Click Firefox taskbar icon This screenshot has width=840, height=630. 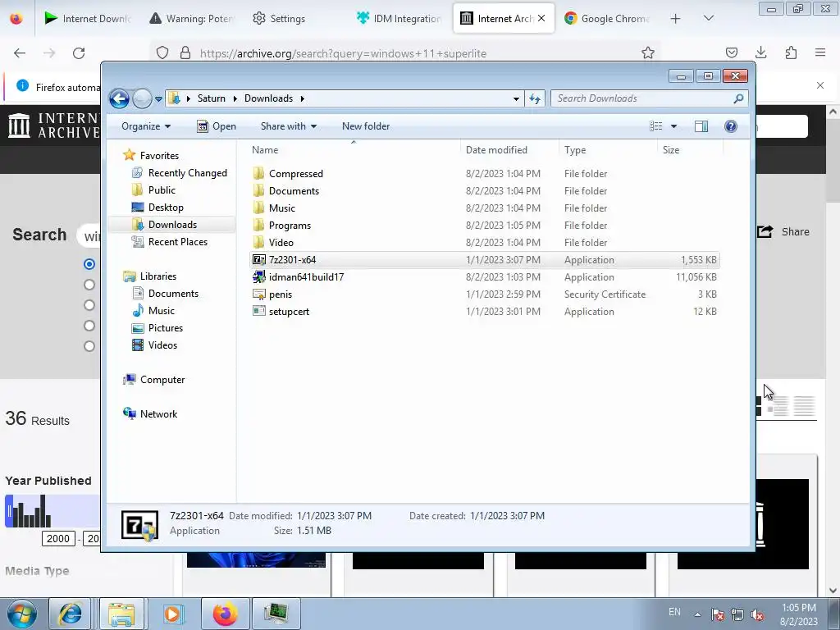coord(225,614)
